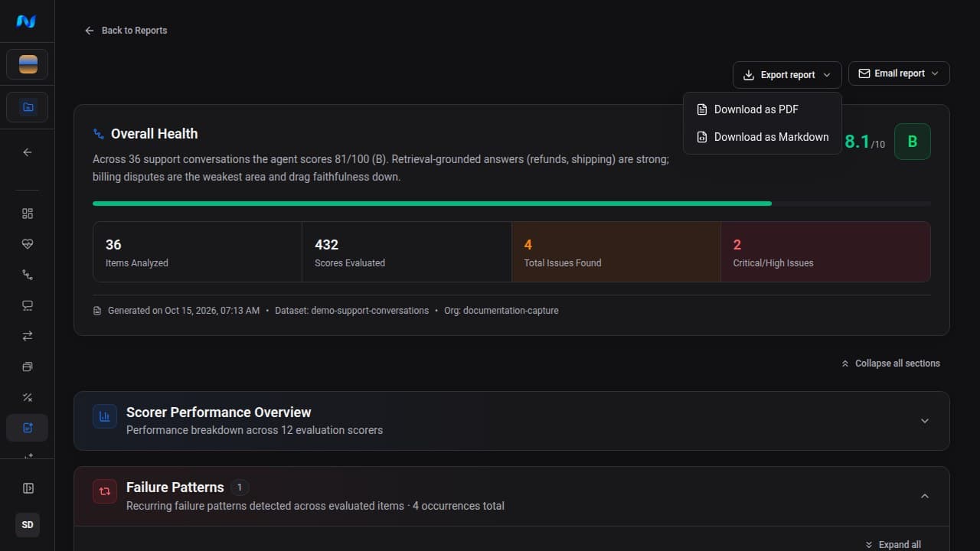Click the Failure Patterns count badge

coord(240,487)
